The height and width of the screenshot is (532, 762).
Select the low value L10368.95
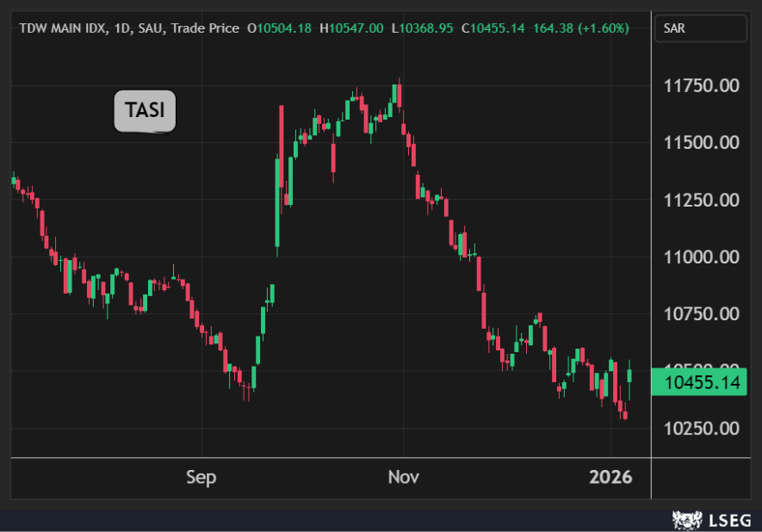(422, 28)
